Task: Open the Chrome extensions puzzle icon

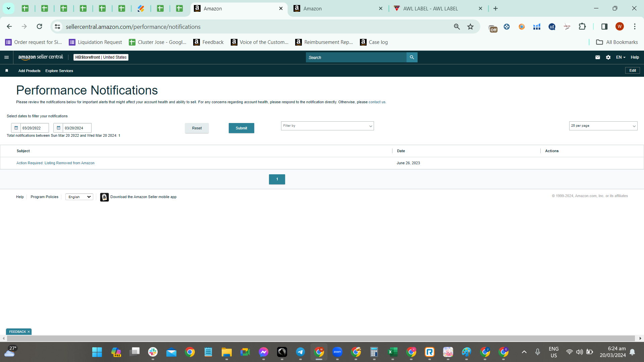Action: [x=582, y=27]
